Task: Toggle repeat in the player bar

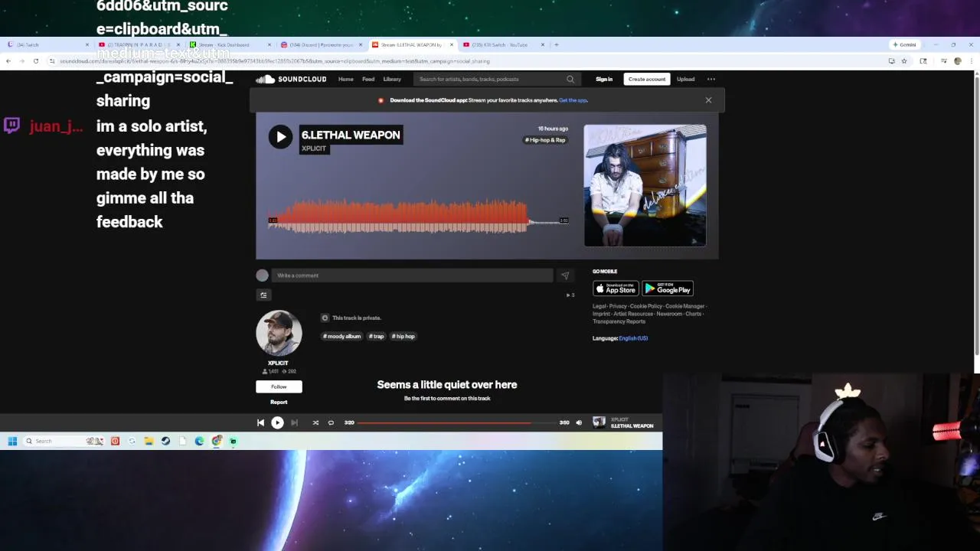Action: click(331, 422)
